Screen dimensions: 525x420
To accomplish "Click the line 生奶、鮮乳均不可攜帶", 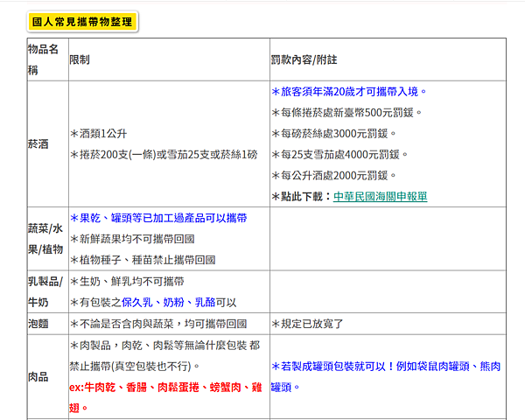I will [127, 282].
